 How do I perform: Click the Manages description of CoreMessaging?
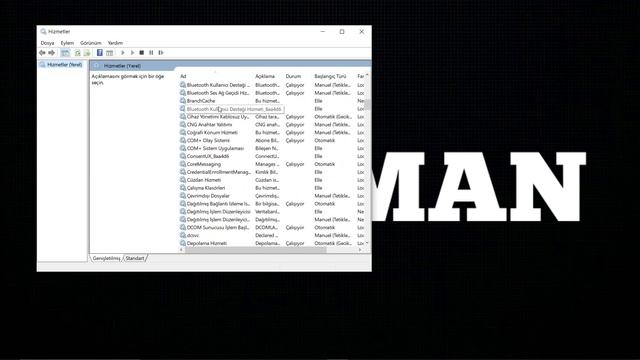[x=267, y=164]
